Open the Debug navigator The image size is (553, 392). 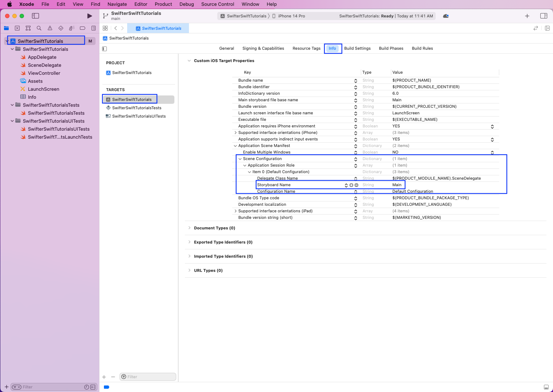pyautogui.click(x=72, y=28)
